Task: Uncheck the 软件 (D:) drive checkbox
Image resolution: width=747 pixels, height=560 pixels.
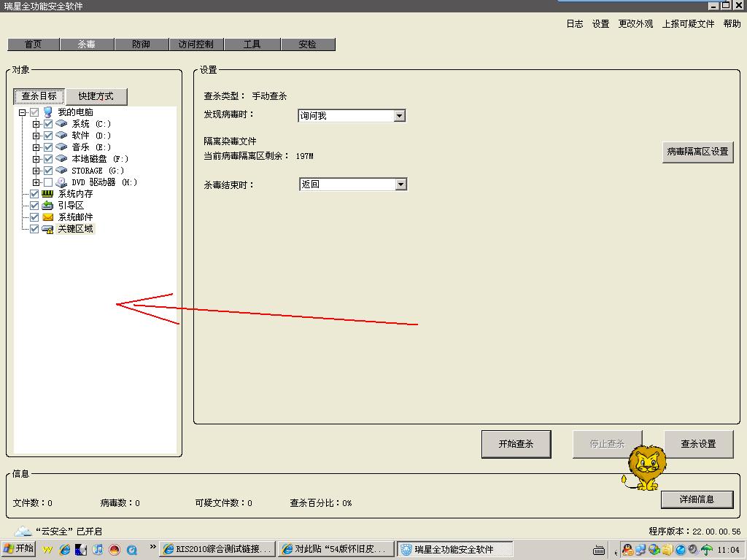Action: (x=48, y=136)
